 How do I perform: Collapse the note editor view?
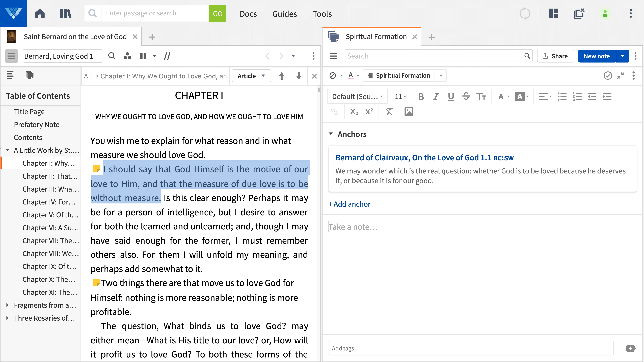tap(621, 75)
